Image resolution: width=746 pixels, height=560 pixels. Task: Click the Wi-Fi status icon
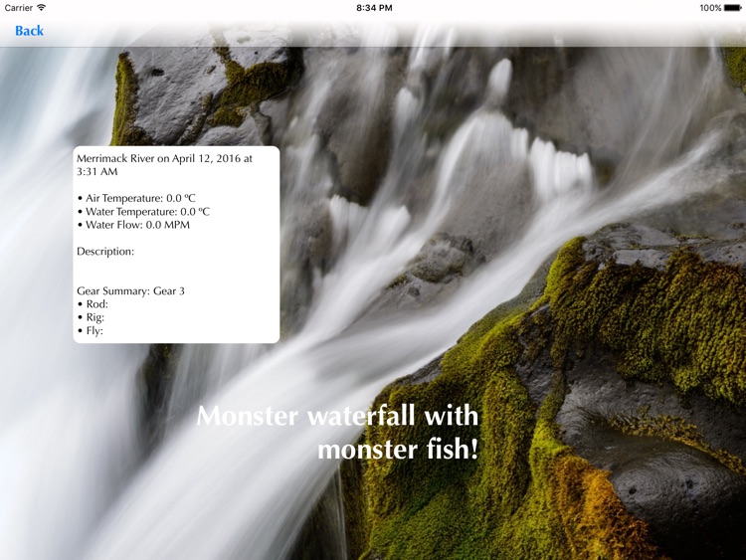coord(42,7)
